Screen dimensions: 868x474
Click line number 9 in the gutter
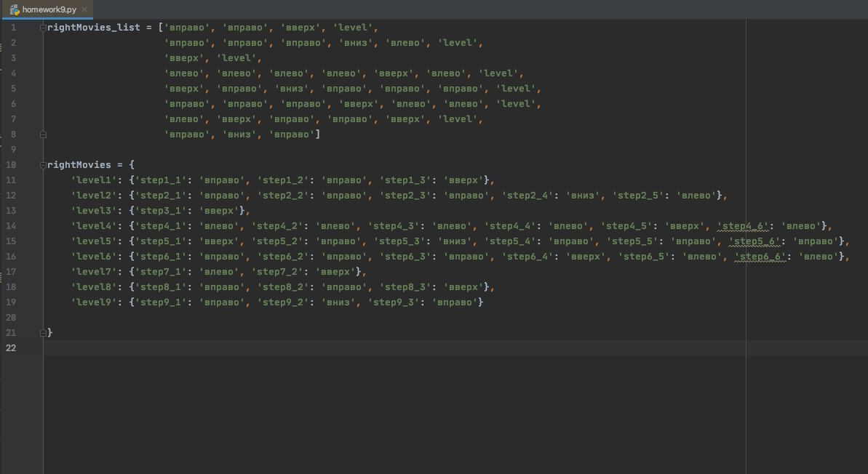(13, 149)
